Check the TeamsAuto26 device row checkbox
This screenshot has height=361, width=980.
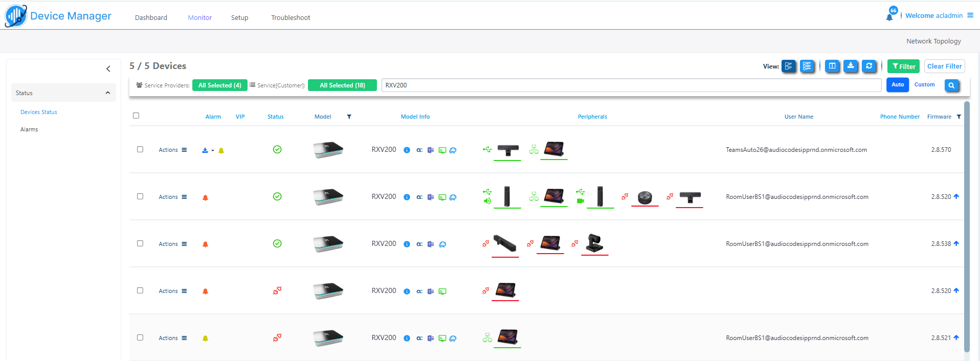[140, 149]
